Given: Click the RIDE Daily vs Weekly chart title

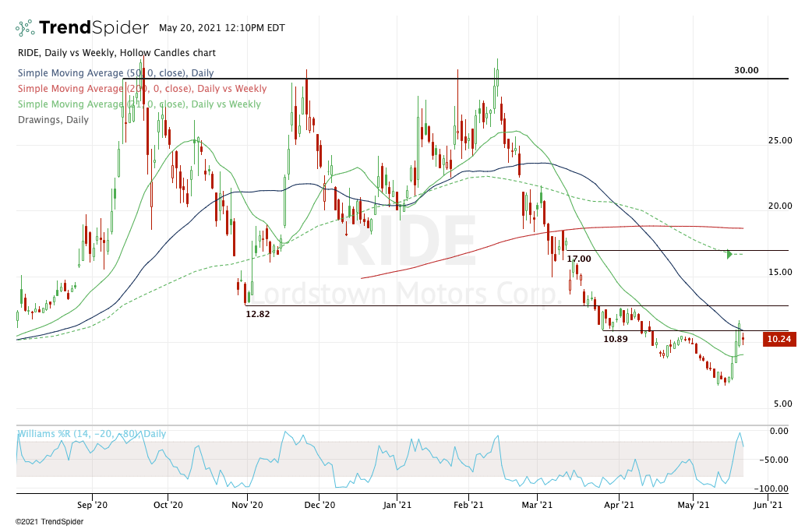Looking at the screenshot, I should pos(117,53).
